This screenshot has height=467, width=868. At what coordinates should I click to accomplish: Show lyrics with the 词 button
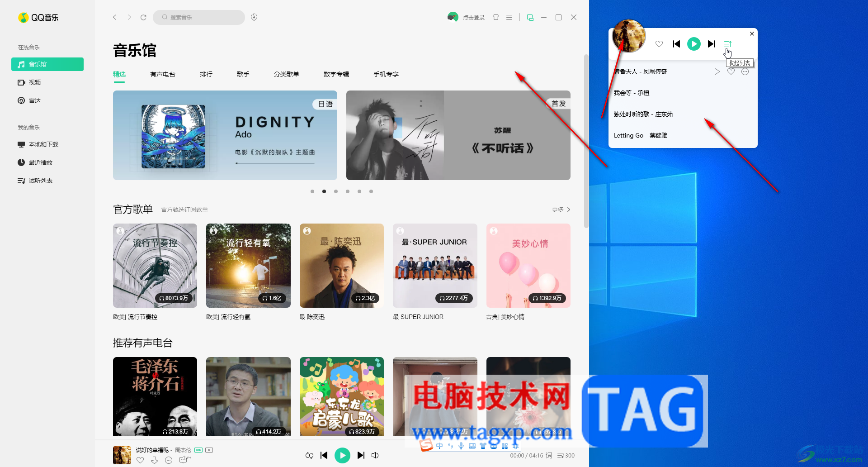[x=549, y=456]
